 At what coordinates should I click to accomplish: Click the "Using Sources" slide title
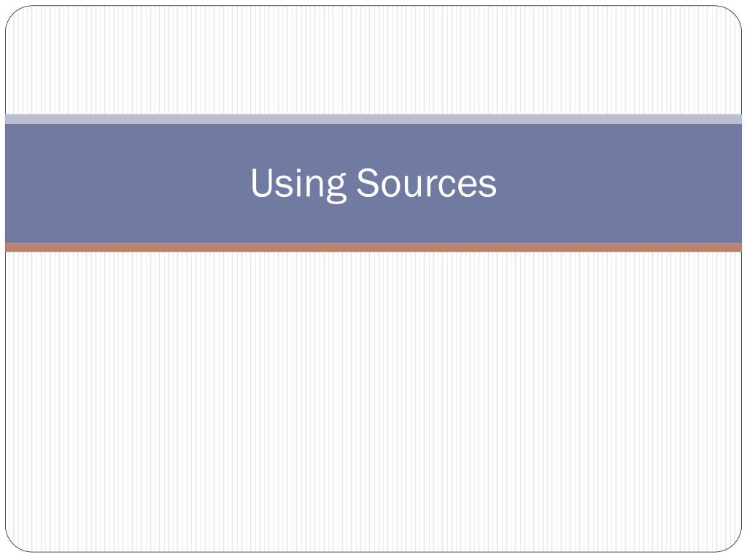pos(373,183)
